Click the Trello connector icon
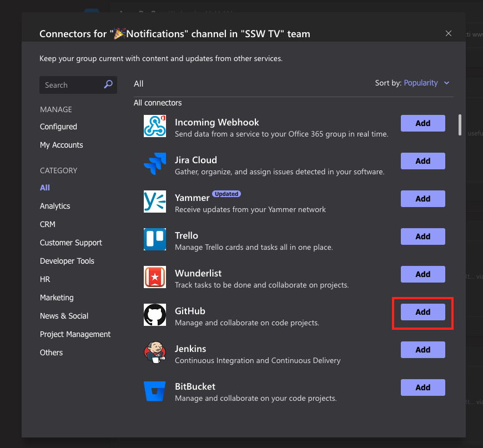Viewport: 483px width, 448px height. [155, 239]
